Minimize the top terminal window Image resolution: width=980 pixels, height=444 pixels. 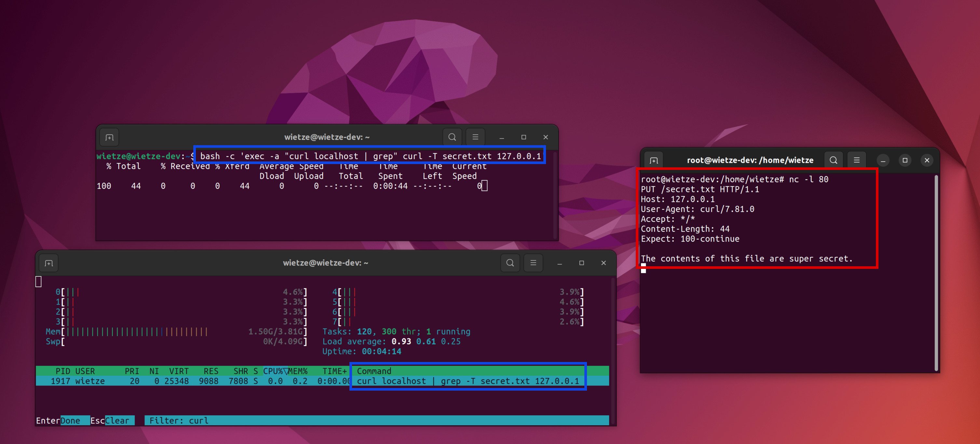(502, 137)
